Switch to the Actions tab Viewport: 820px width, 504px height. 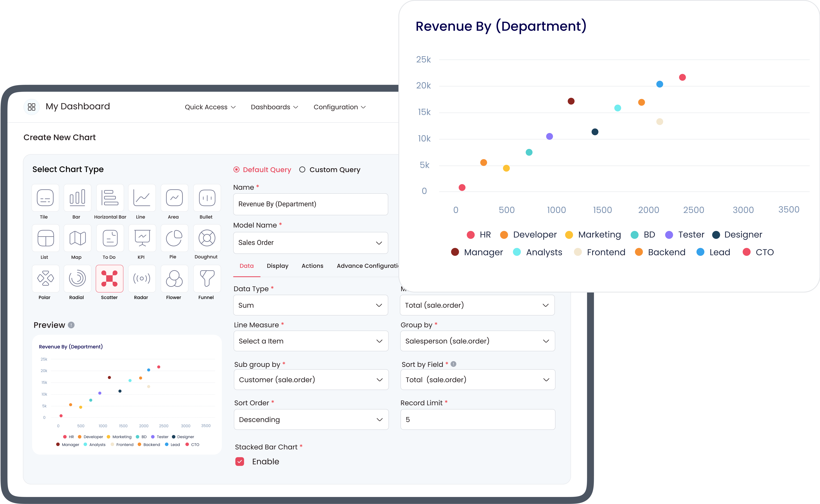pyautogui.click(x=312, y=266)
